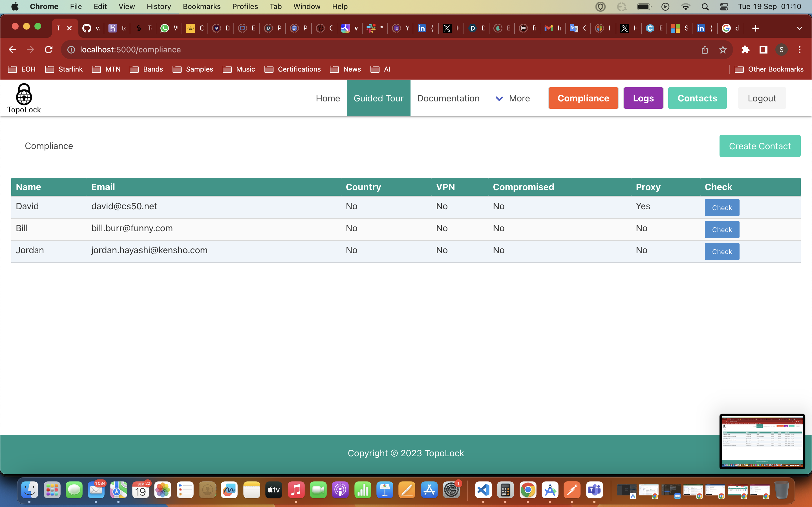Open the Chrome three-dot menu
This screenshot has width=812, height=507.
pos(800,50)
